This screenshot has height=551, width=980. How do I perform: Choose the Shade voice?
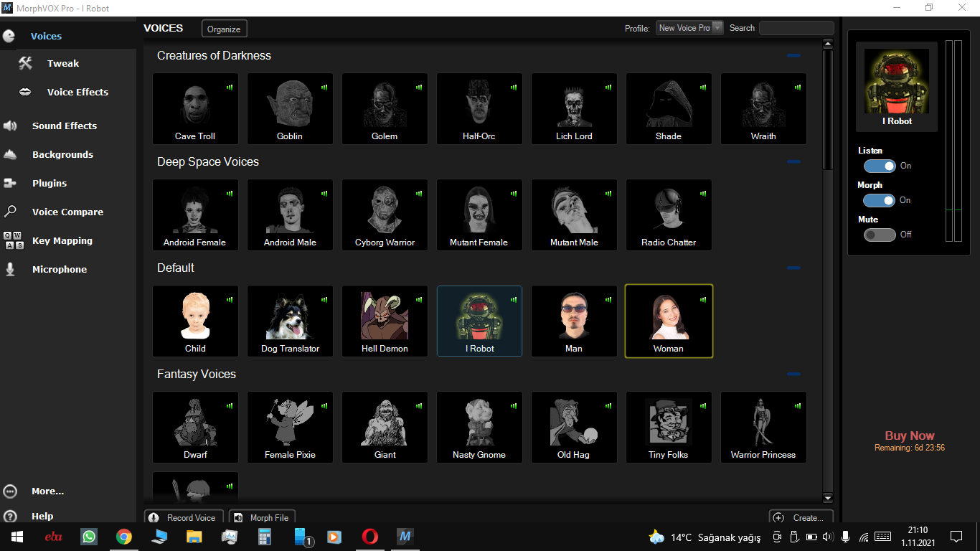tap(669, 108)
